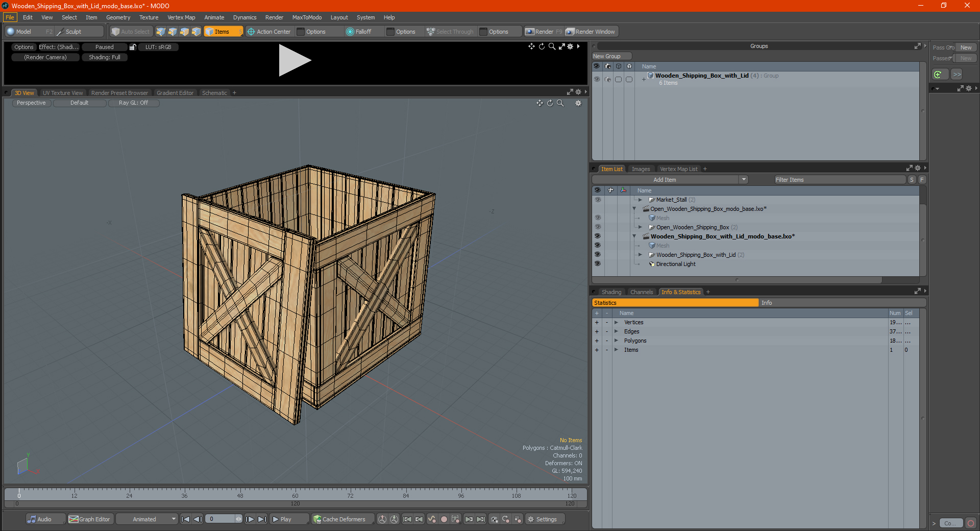Toggle visibility of Wooden_Shipping_Box_with_Lid_modo_base.lxo scene
Screen dimensions: 980x531
pyautogui.click(x=598, y=236)
